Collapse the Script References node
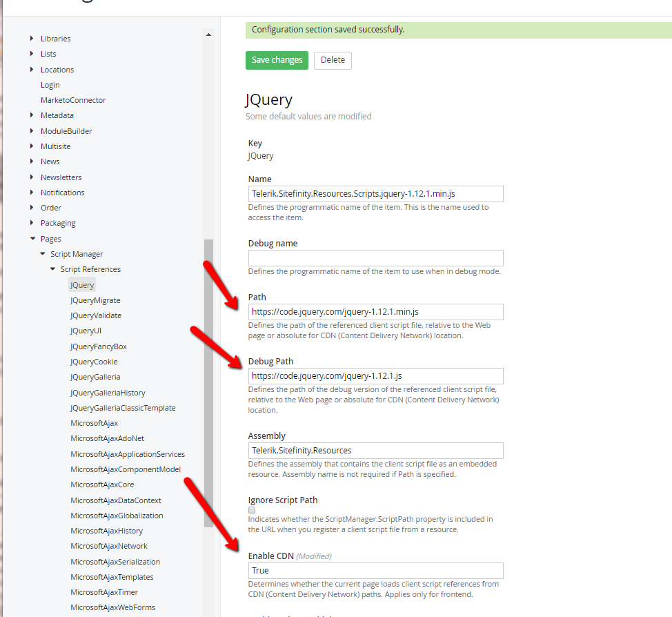 click(x=52, y=269)
